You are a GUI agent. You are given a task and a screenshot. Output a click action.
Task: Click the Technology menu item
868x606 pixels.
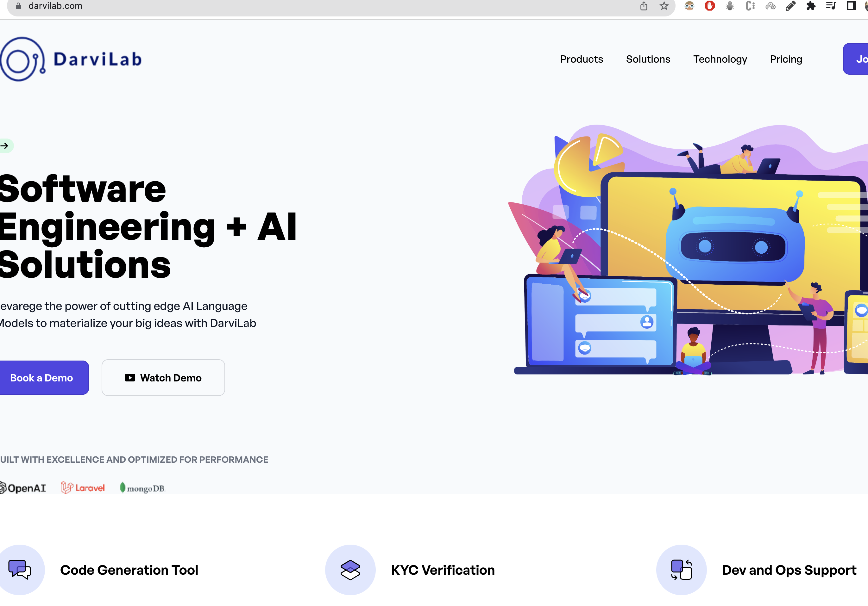point(720,59)
